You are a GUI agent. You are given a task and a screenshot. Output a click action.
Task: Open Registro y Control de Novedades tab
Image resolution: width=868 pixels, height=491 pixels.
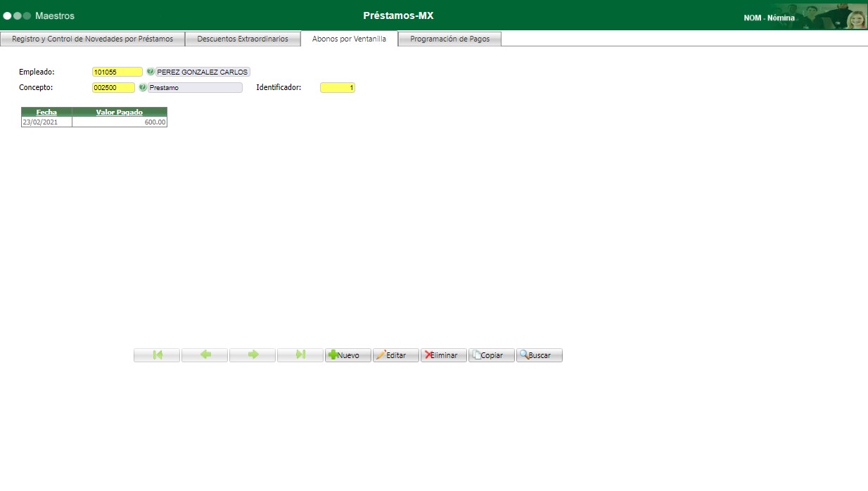pyautogui.click(x=93, y=39)
